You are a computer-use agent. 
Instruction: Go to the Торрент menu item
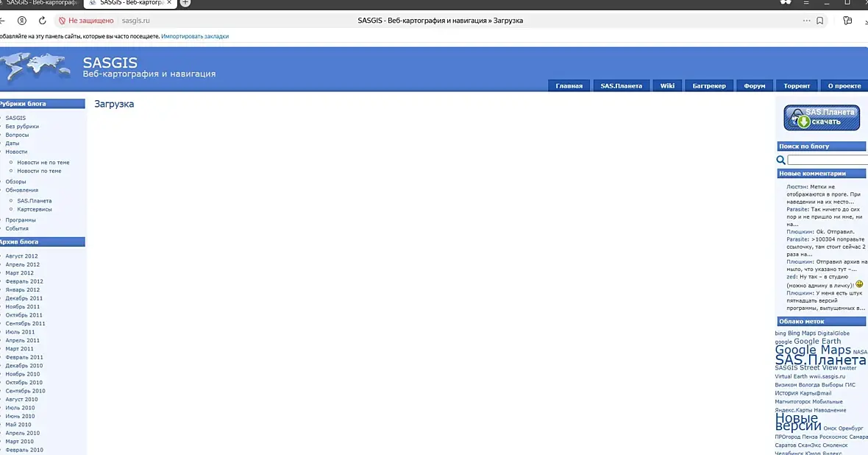[796, 86]
